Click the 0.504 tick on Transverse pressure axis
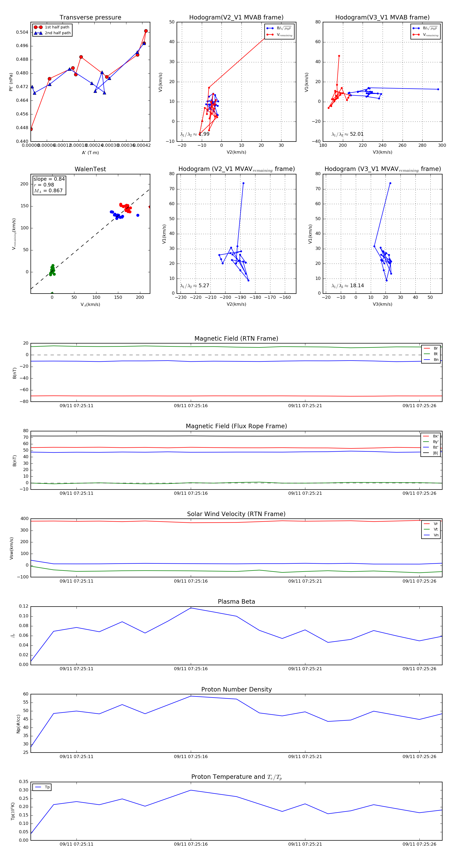Viewport: 473px width, 868px height. tap(22, 32)
